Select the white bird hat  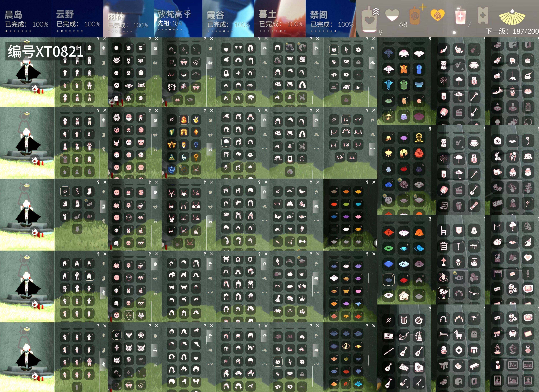coord(302,191)
